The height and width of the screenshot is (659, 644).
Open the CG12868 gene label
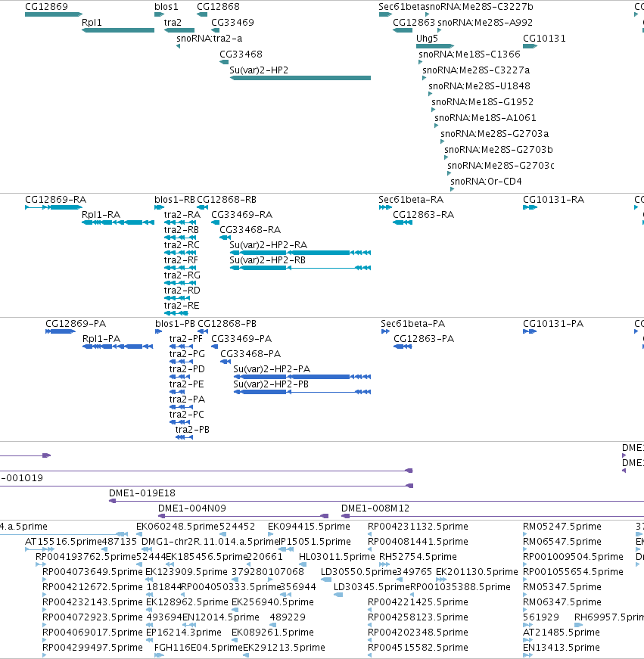pyautogui.click(x=218, y=7)
